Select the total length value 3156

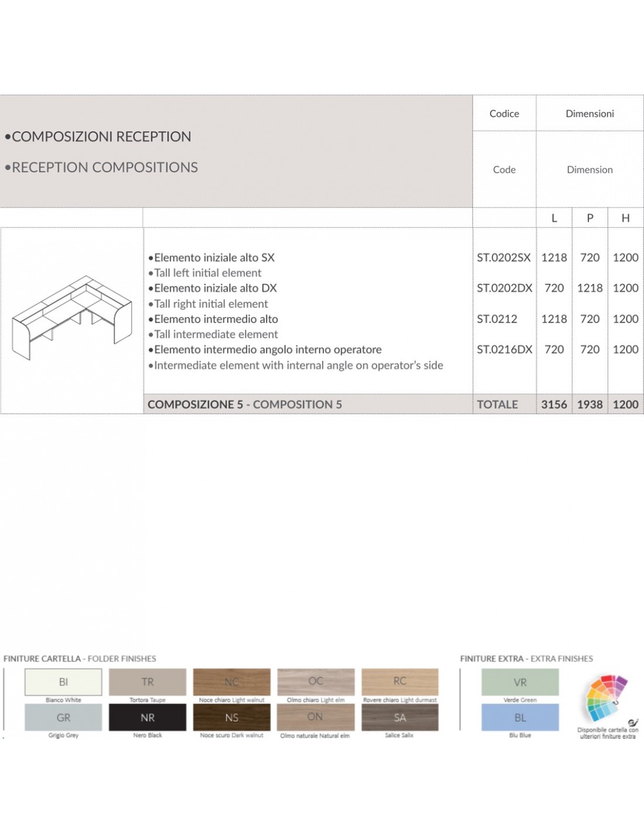click(554, 404)
